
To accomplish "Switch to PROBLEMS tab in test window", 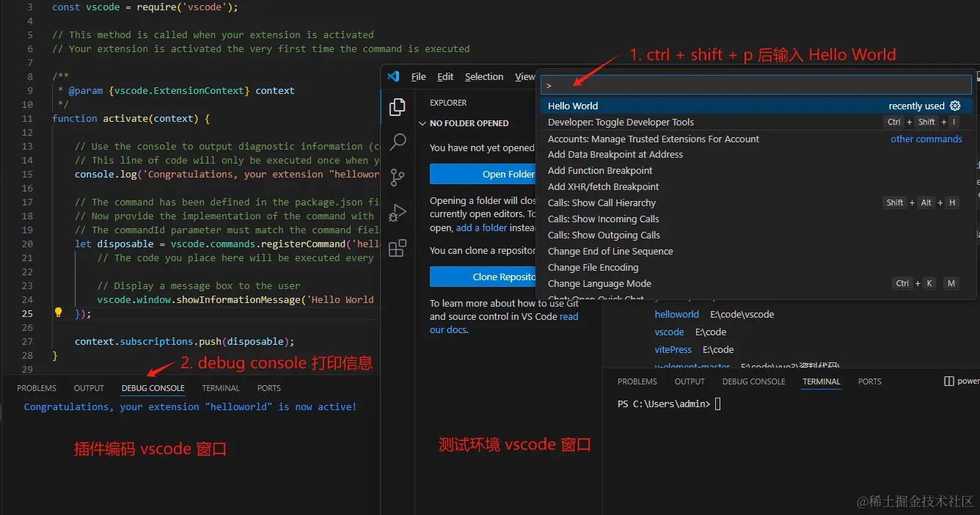I will (x=637, y=381).
